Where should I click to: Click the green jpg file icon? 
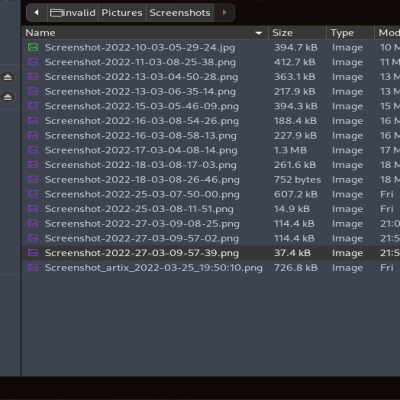(x=33, y=47)
